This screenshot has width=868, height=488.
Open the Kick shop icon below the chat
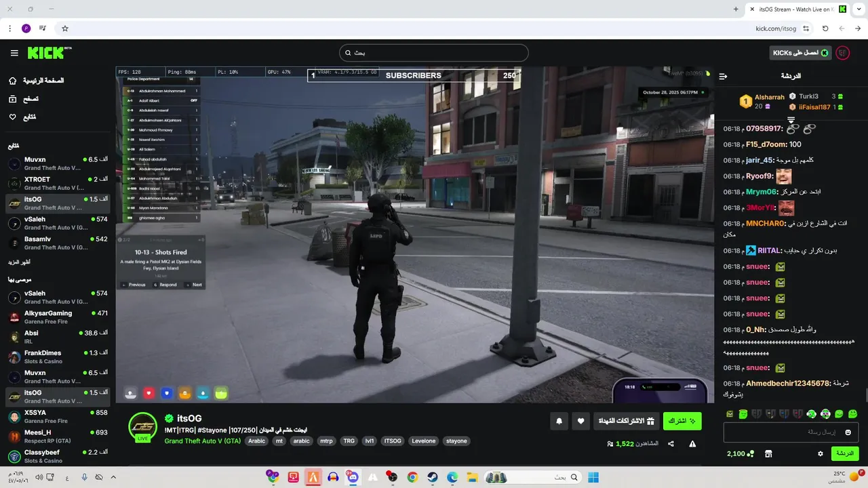[x=768, y=453]
